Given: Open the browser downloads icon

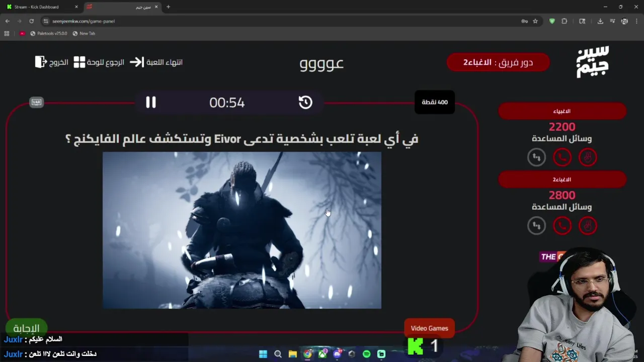Looking at the screenshot, I should [600, 21].
